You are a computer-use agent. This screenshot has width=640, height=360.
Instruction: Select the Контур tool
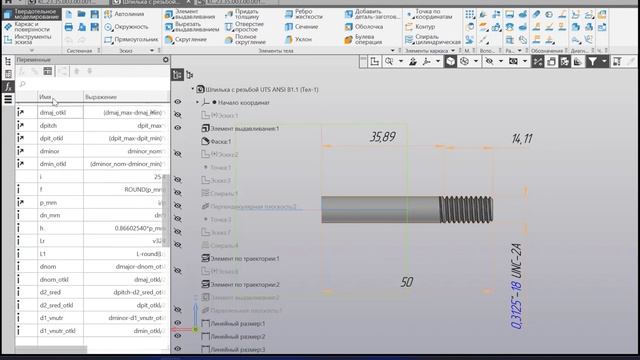[420, 27]
